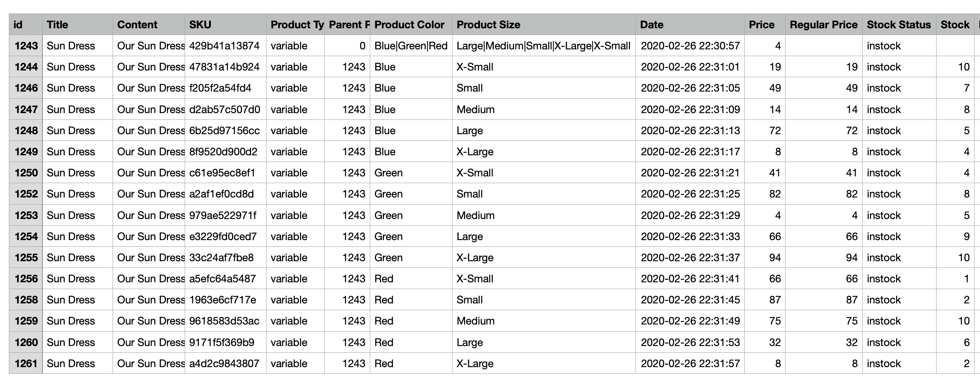Click the Content column header
The image size is (980, 384).
pyautogui.click(x=148, y=24)
